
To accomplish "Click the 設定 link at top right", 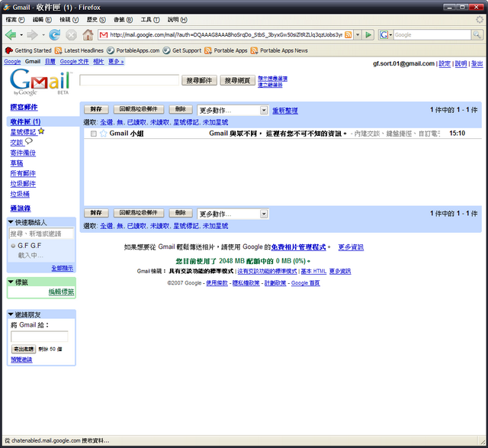I will [x=445, y=64].
